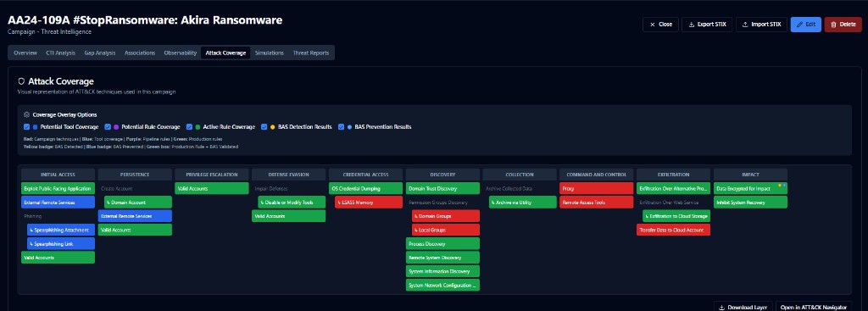Click the INITIAL ACCESS column header
Screen dimensions: 868x311
pos(58,175)
